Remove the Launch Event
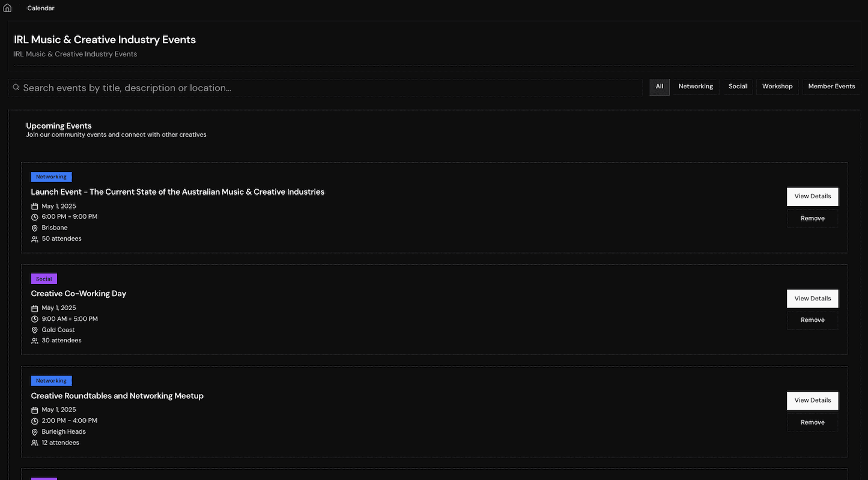868x480 pixels. coord(813,219)
